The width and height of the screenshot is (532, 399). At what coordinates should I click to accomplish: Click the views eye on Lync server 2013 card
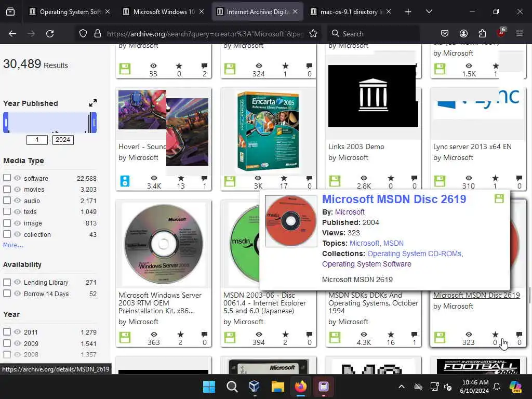469,178
